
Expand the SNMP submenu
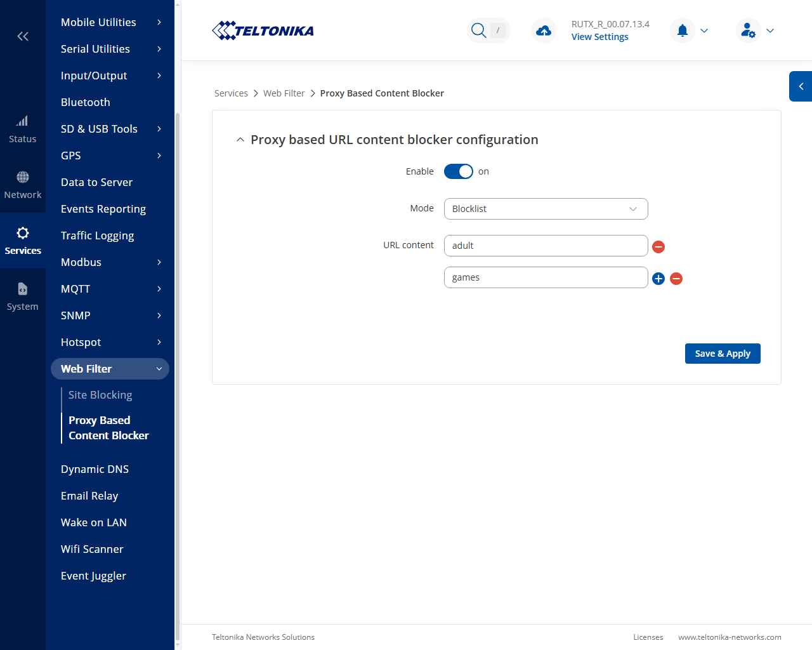110,315
